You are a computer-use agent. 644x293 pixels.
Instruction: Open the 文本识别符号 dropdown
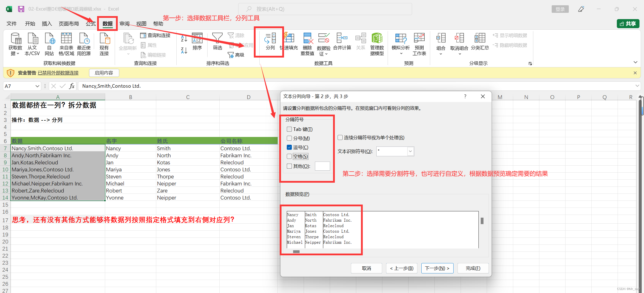point(410,151)
